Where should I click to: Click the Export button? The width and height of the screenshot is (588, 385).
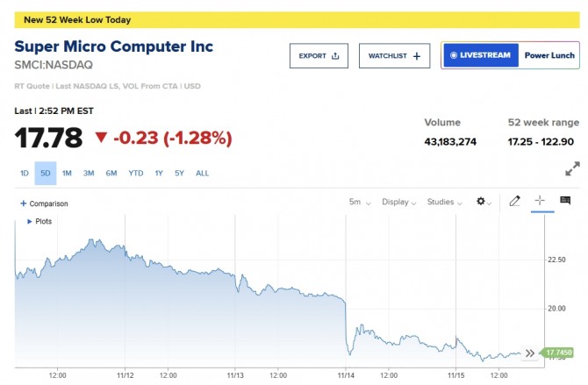(x=319, y=56)
